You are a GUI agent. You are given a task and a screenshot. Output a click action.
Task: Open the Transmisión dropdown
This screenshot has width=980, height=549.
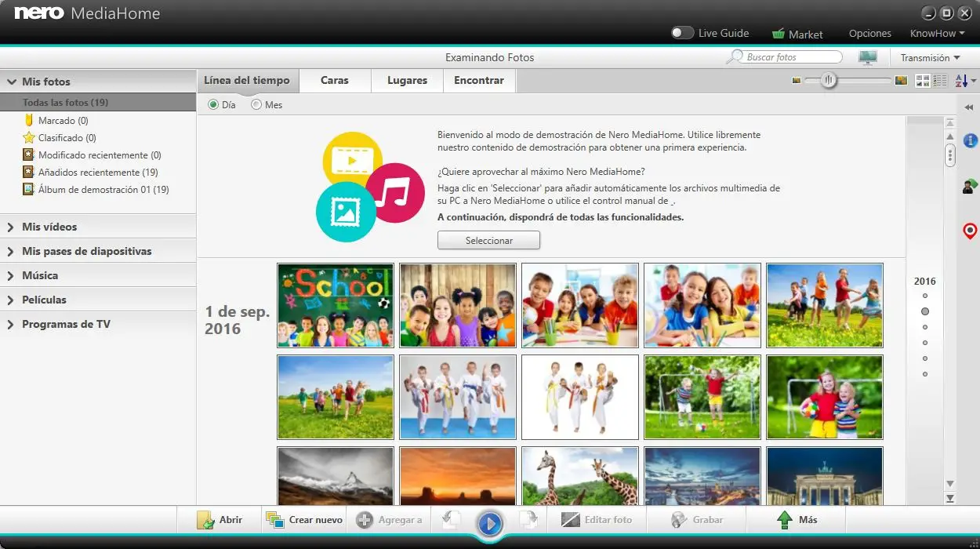click(930, 58)
